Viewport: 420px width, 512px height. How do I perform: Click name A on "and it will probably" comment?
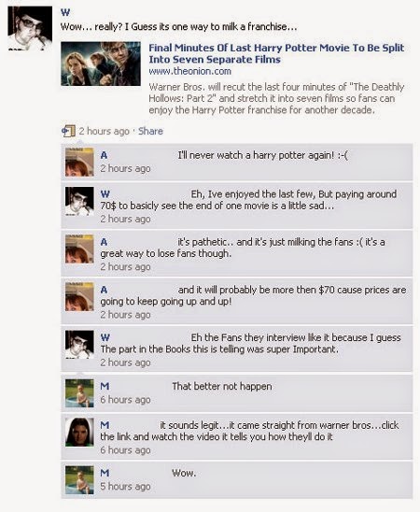click(x=104, y=290)
